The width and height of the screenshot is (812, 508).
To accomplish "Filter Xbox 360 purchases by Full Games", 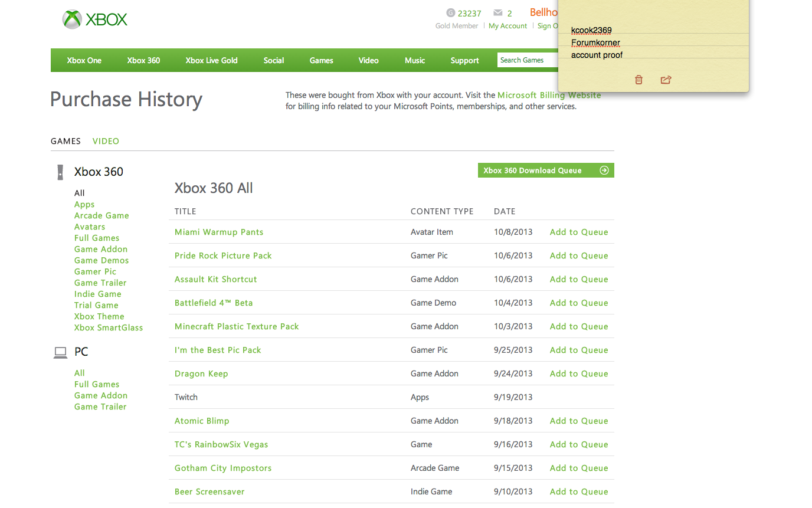I will coord(97,238).
